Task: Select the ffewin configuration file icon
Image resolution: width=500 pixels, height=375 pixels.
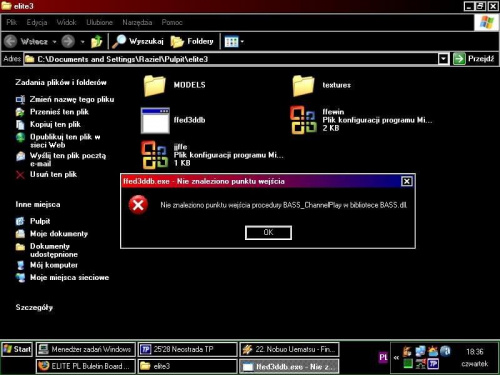Action: 303,120
